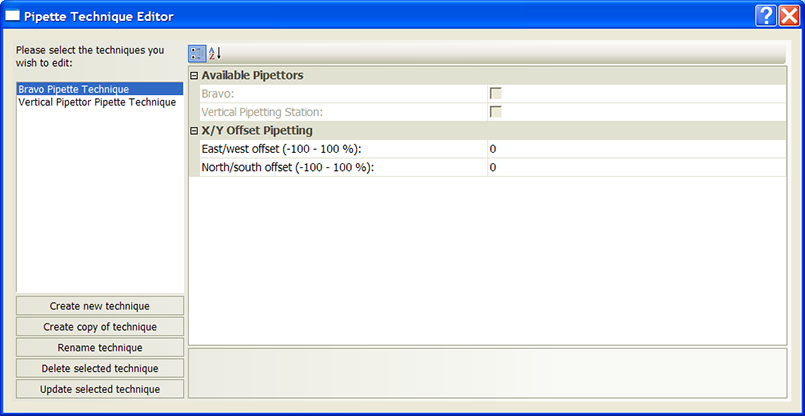The image size is (805, 416).
Task: Click the window icon in title bar
Action: [13, 16]
